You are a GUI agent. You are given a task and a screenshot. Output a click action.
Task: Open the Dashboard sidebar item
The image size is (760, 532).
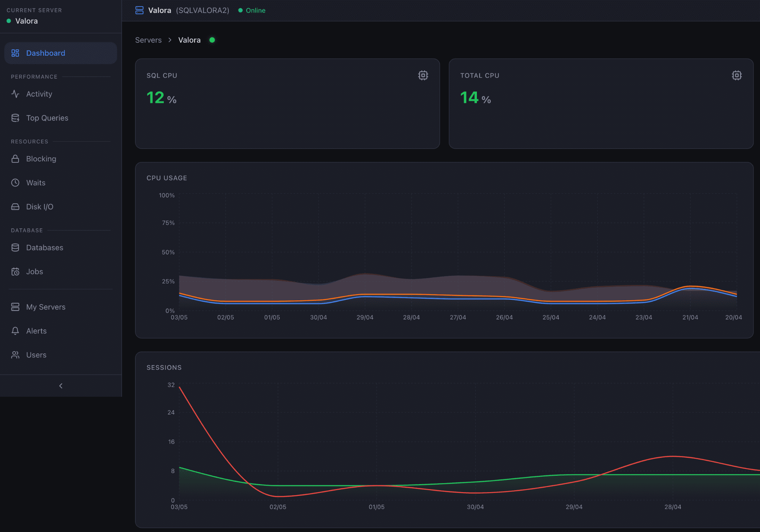click(60, 53)
